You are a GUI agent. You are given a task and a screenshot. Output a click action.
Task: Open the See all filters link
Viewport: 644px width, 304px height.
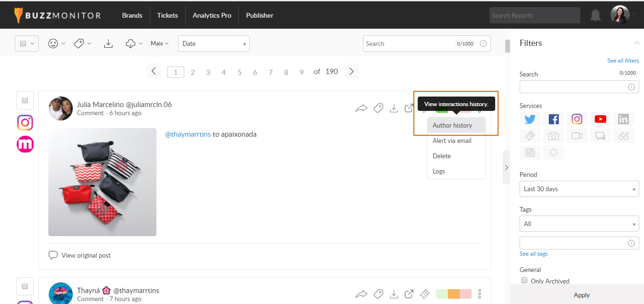coord(623,61)
